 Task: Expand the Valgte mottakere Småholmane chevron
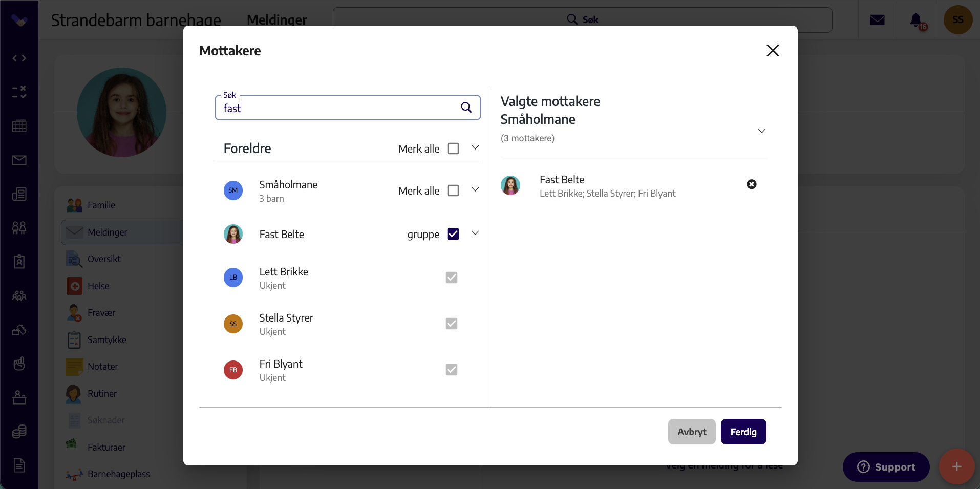coord(762,131)
